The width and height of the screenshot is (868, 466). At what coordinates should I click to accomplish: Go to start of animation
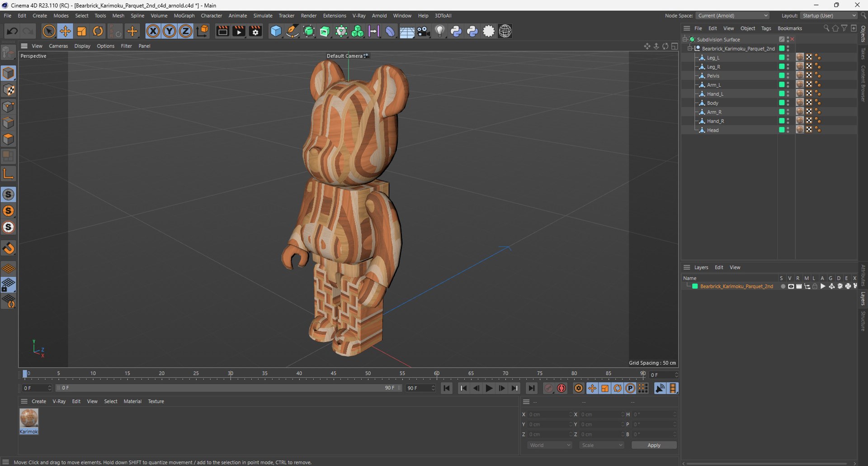[447, 388]
